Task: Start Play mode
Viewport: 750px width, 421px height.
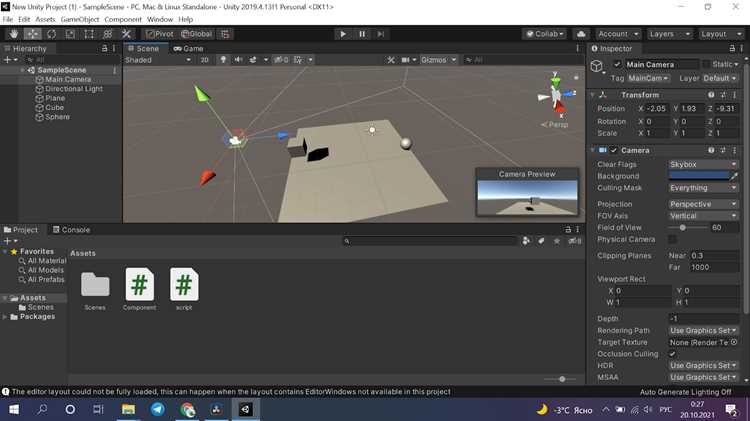Action: pos(343,34)
